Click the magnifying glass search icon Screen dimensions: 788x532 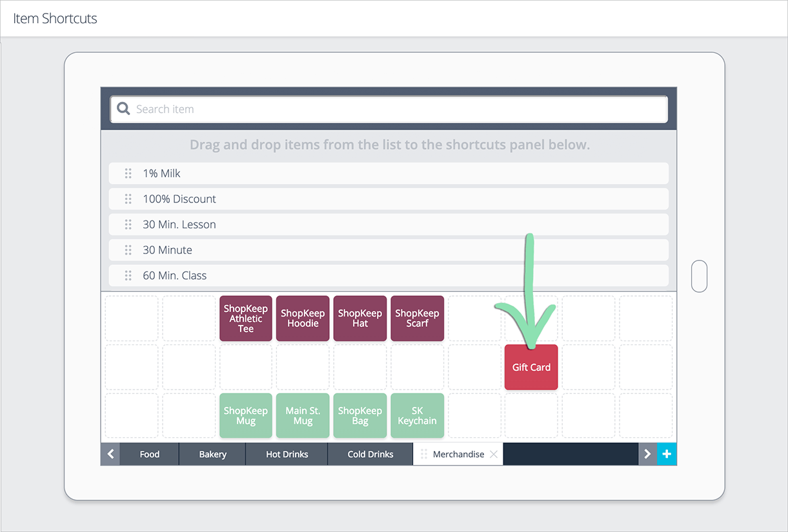(x=123, y=109)
